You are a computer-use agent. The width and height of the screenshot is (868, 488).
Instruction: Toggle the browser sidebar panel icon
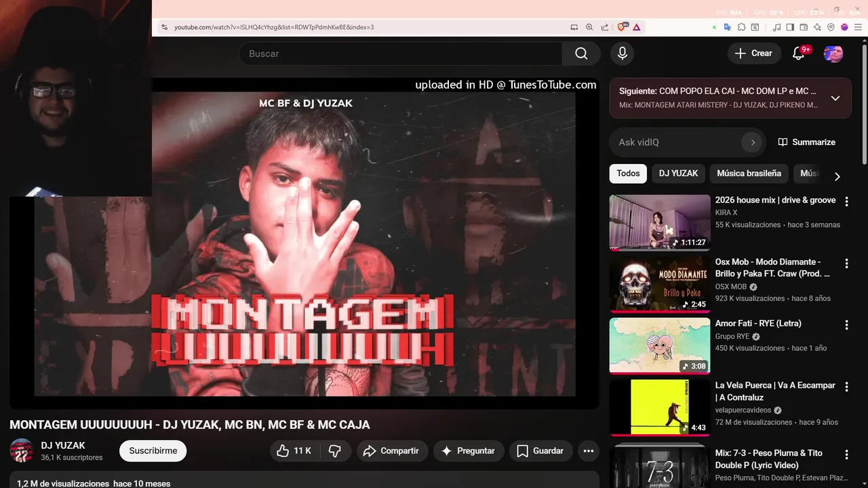point(790,27)
